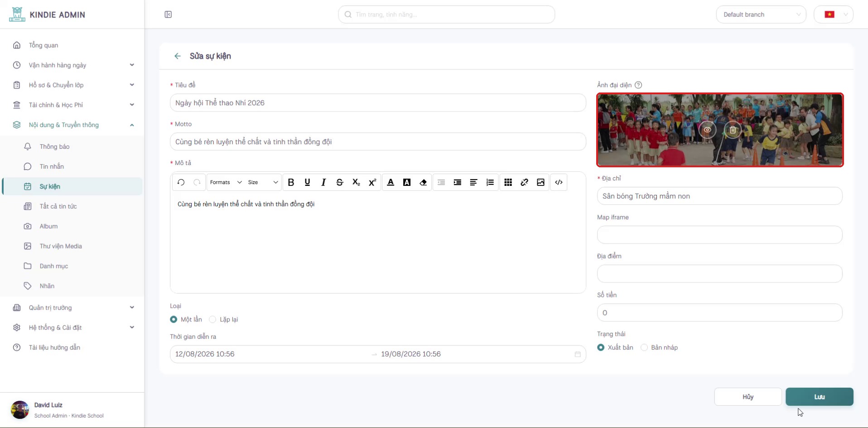This screenshot has width=868, height=428.
Task: Open the text alignment options
Action: pyautogui.click(x=474, y=182)
